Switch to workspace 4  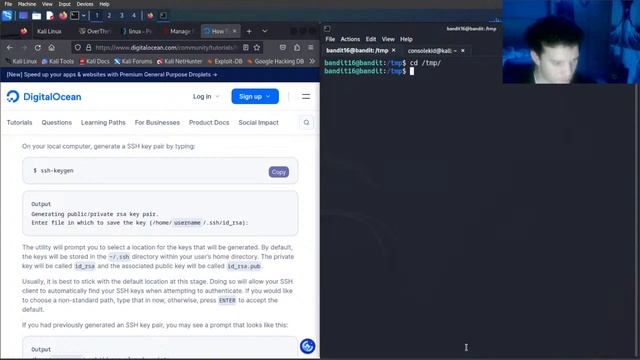(x=133, y=16)
